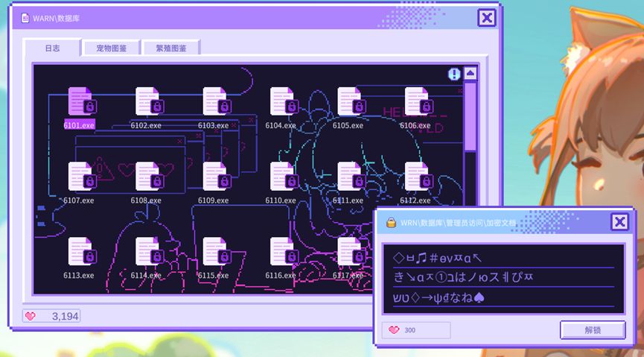Click the WARN\数据库 window title text

(57, 19)
